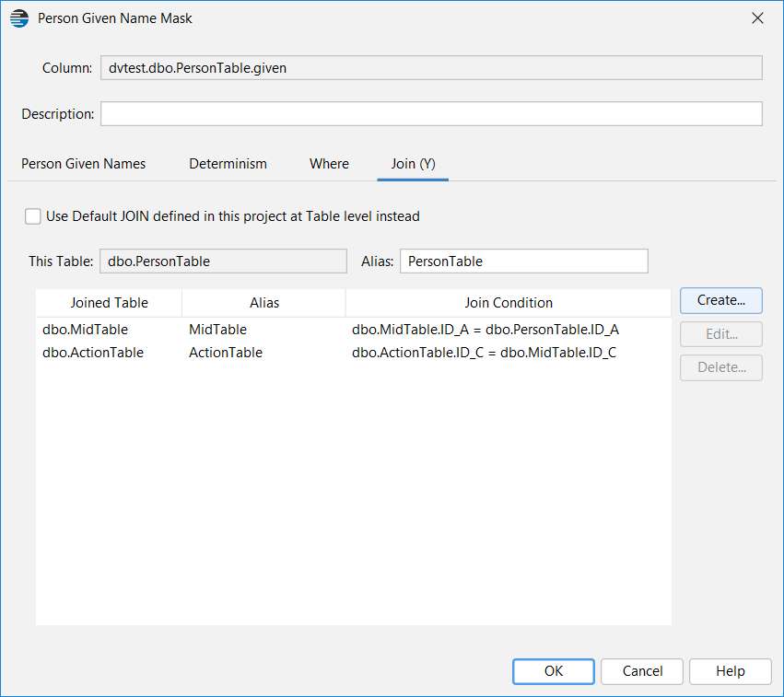
Task: Open the Determinism tab
Action: [x=228, y=164]
